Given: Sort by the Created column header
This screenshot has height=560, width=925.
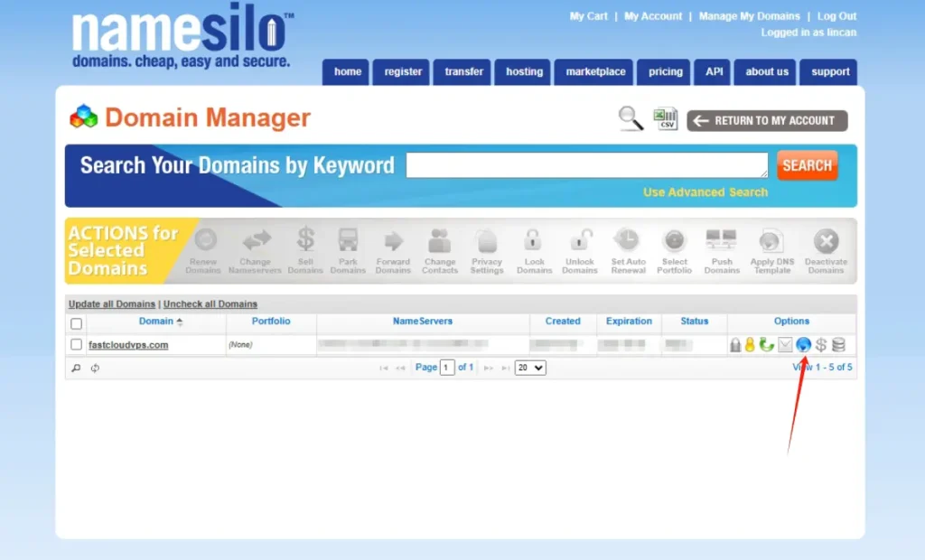Looking at the screenshot, I should tap(562, 321).
